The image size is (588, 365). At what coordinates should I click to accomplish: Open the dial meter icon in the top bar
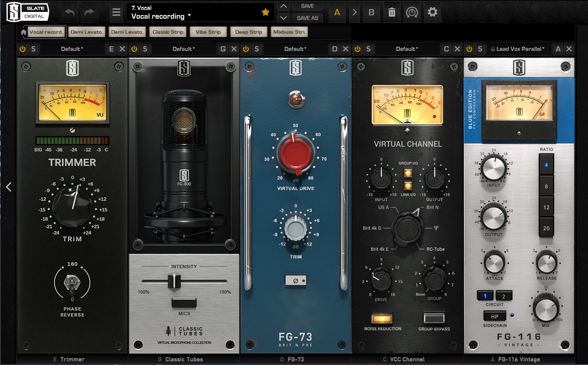(412, 12)
